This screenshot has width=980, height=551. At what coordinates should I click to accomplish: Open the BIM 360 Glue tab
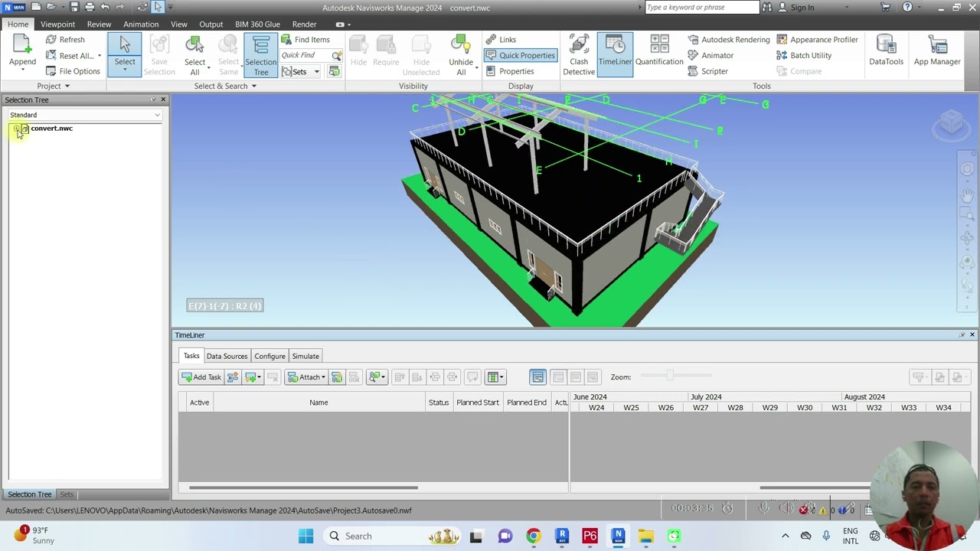click(257, 24)
